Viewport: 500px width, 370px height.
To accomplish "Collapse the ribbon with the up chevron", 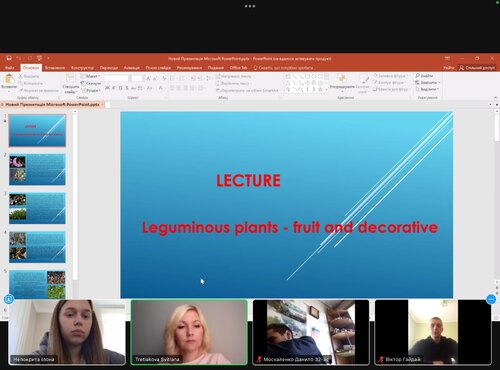I will pos(495,98).
